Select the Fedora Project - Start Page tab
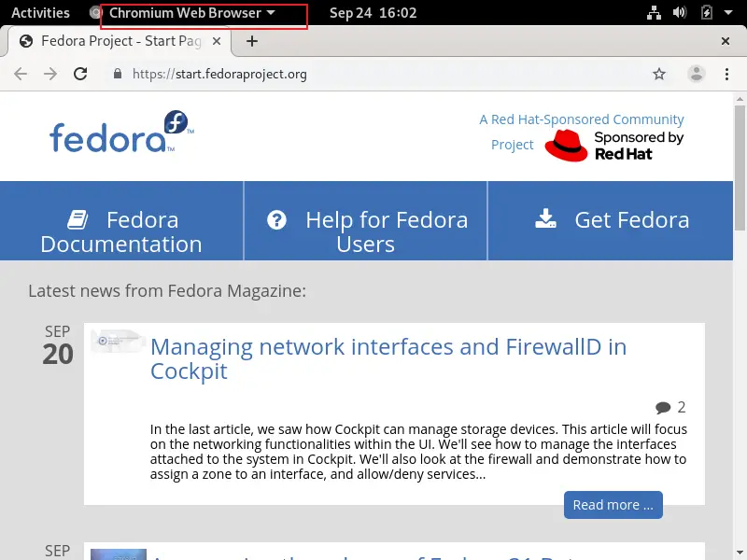The height and width of the screenshot is (560, 747). [120, 41]
